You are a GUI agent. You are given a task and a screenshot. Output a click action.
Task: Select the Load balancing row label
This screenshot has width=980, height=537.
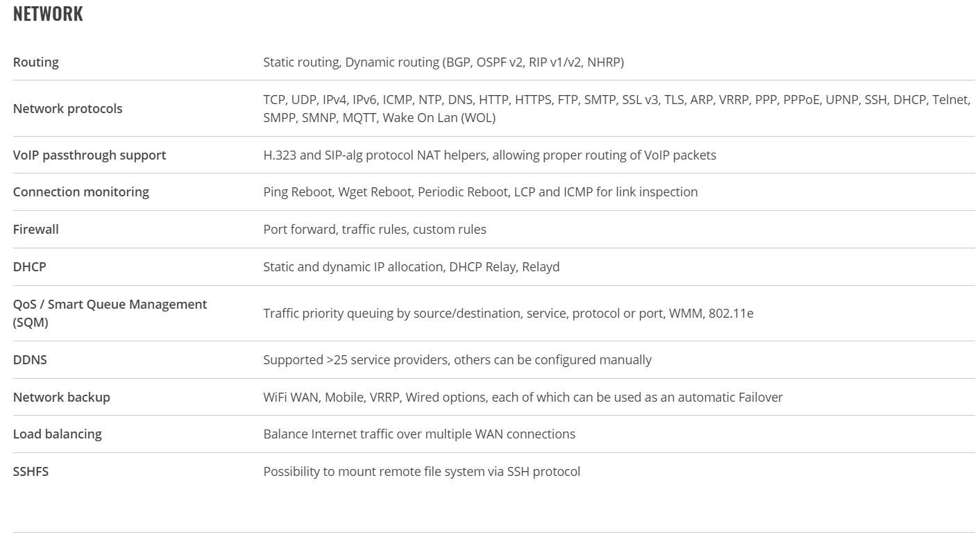58,434
